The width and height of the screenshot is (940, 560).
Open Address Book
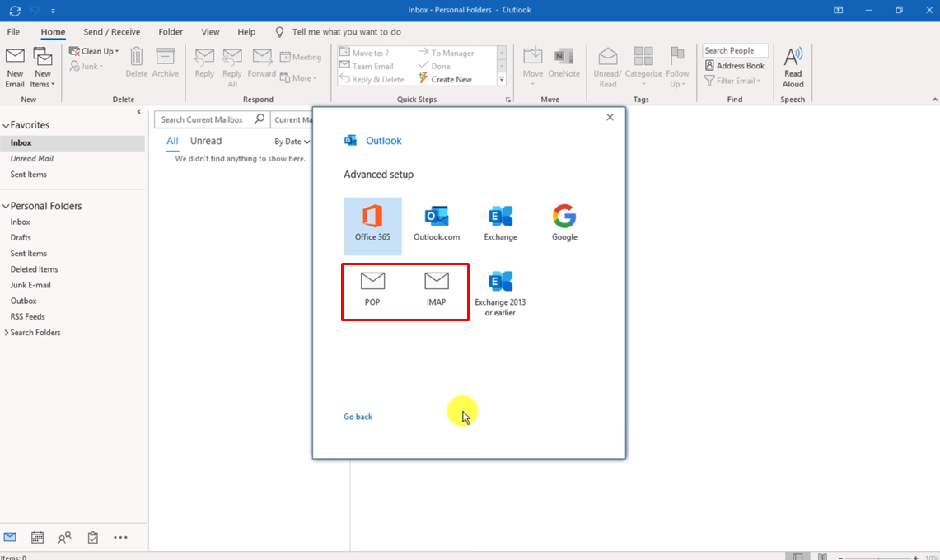[x=734, y=65]
